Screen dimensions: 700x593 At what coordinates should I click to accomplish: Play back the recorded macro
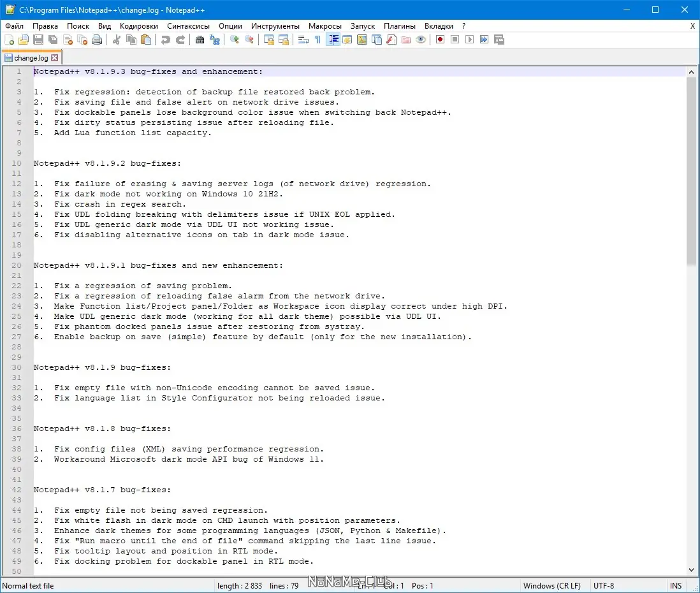coord(470,40)
